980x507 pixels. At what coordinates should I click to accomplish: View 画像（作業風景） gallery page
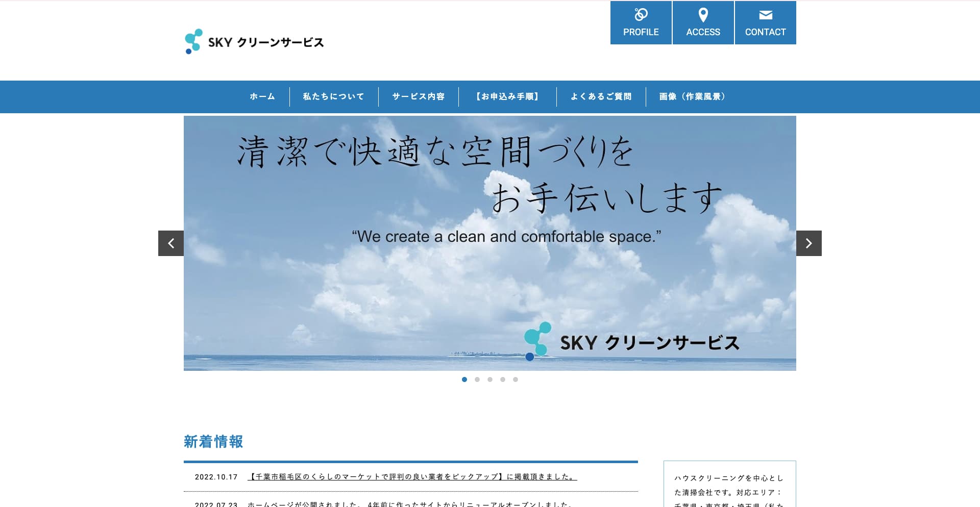[x=692, y=96]
